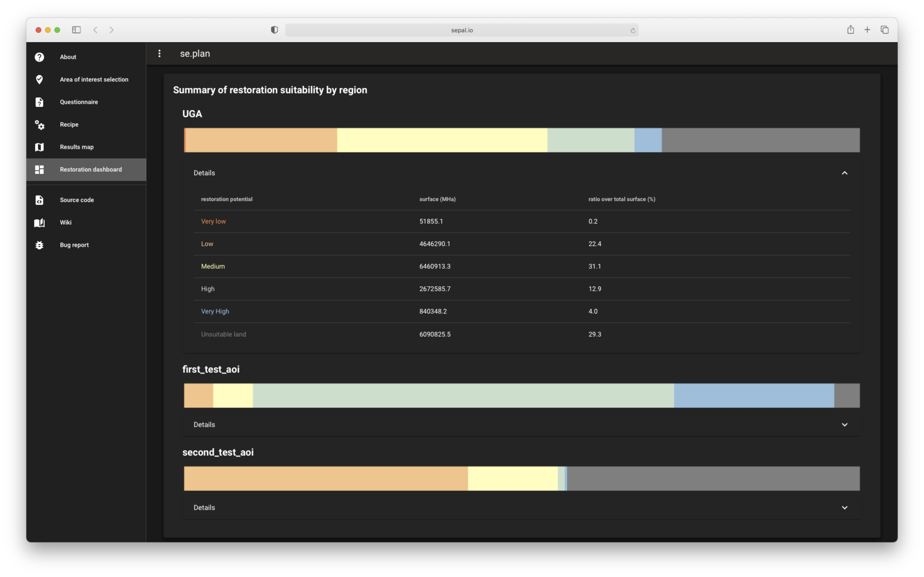Click the blue Very High segment in UGA bar
Viewport: 924px width, 577px height.
(648, 140)
